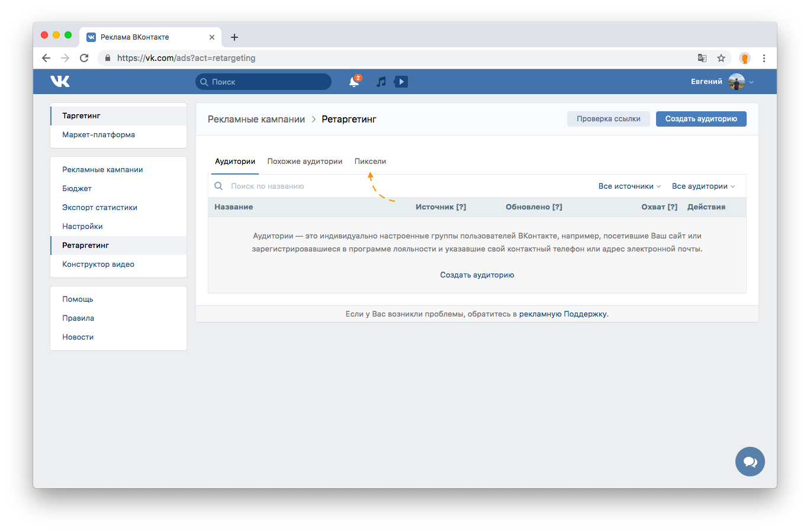Open Настройки in the sidebar
The image size is (810, 532).
point(118,227)
